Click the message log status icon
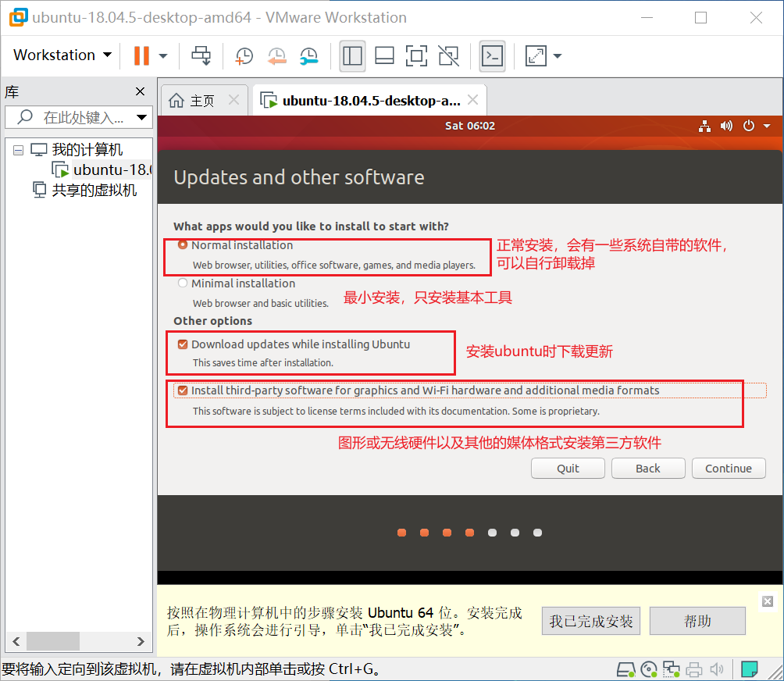The width and height of the screenshot is (784, 681). click(749, 669)
